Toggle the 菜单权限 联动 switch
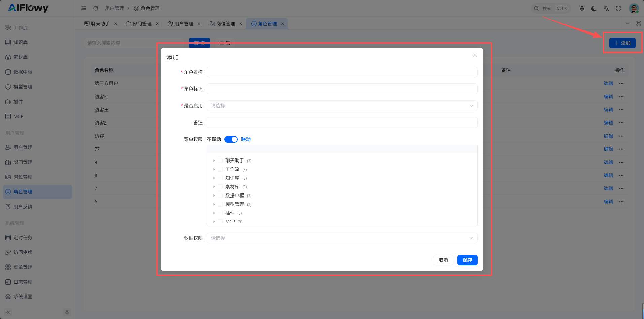Image resolution: width=644 pixels, height=319 pixels. pos(231,139)
